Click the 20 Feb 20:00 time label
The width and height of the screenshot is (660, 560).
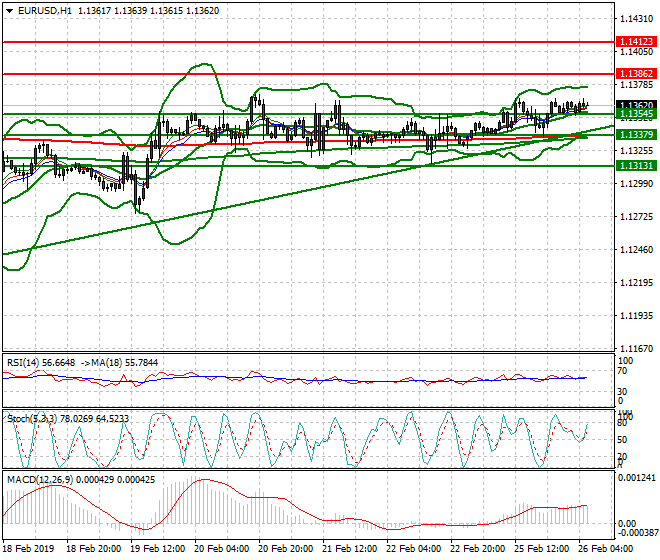(285, 549)
